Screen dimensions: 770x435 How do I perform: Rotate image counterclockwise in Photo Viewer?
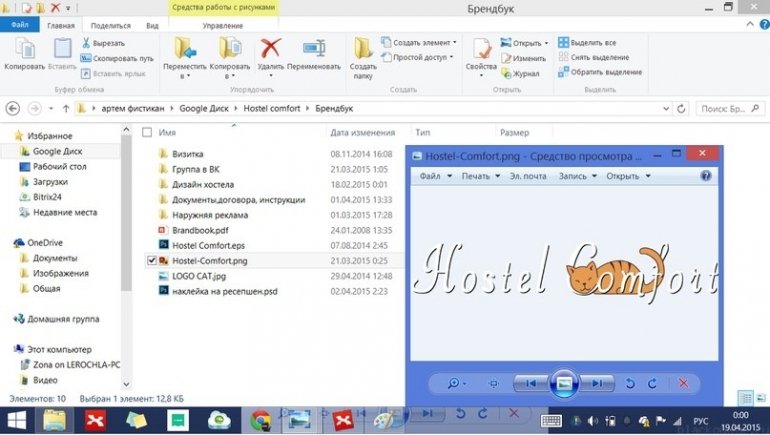[630, 383]
